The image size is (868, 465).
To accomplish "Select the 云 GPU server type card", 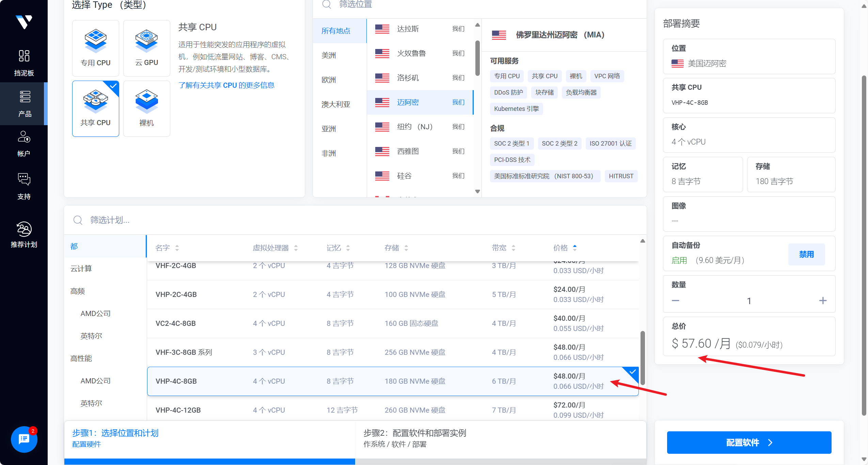I will point(146,48).
